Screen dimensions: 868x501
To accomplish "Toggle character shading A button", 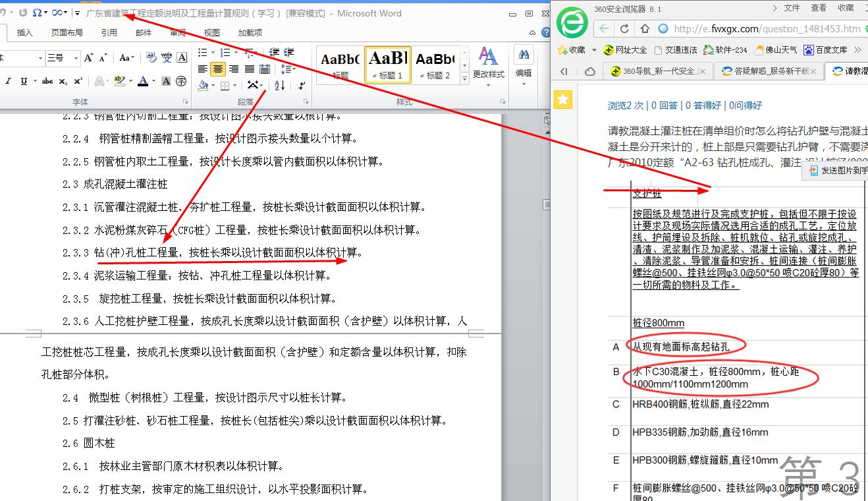I will click(x=166, y=81).
